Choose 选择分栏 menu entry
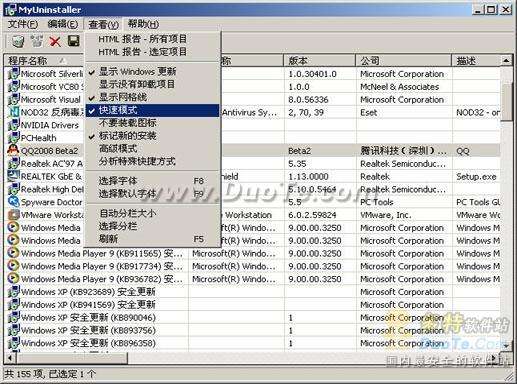The width and height of the screenshot is (517, 384). pos(153,226)
